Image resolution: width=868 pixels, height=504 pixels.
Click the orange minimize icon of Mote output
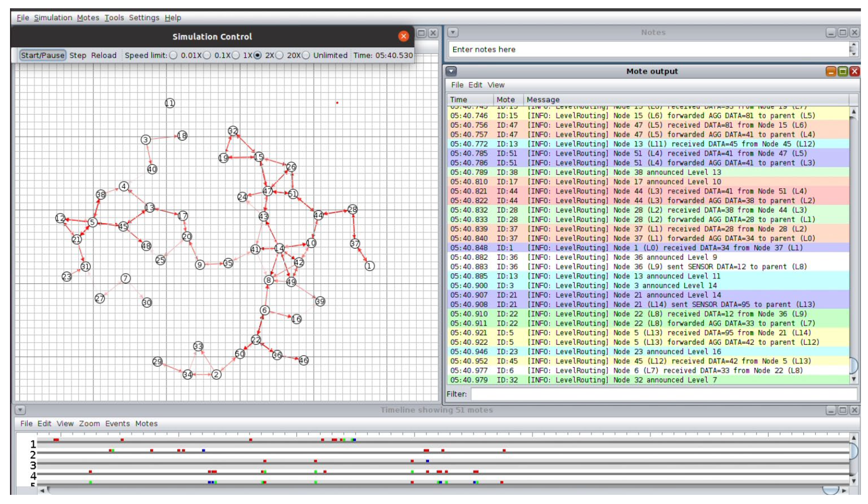(x=831, y=71)
